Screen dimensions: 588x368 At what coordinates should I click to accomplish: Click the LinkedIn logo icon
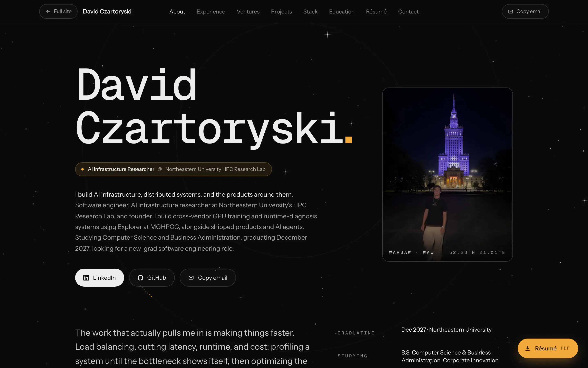click(x=86, y=278)
